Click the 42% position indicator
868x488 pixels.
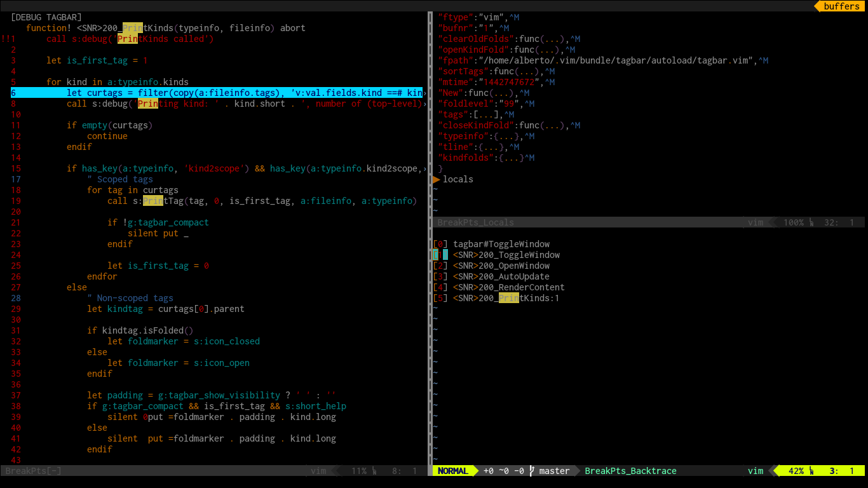pyautogui.click(x=796, y=471)
